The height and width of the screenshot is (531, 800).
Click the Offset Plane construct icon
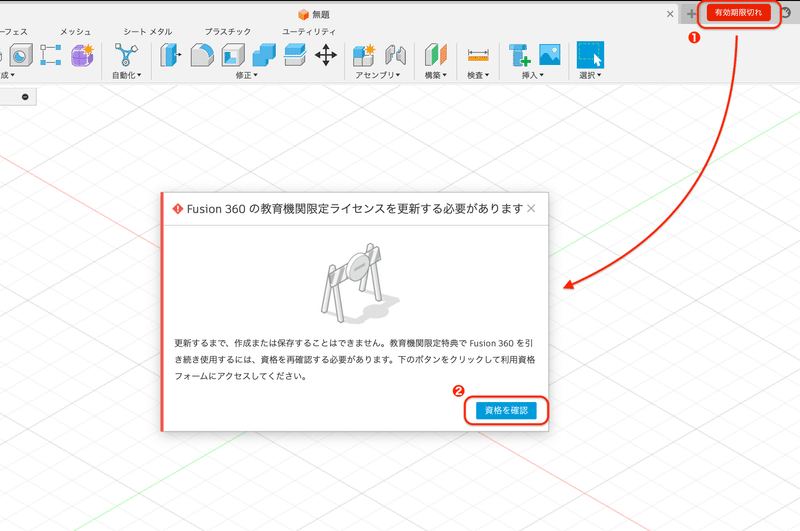(436, 55)
